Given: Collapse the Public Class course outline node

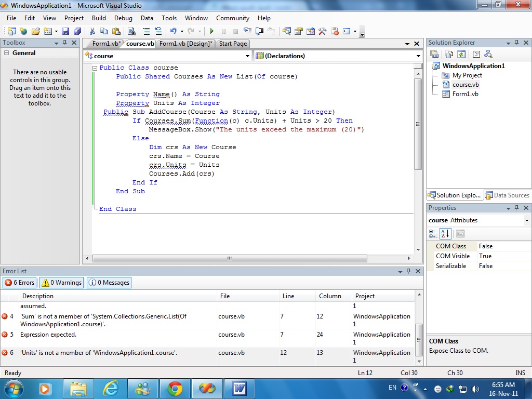Looking at the screenshot, I should point(95,68).
